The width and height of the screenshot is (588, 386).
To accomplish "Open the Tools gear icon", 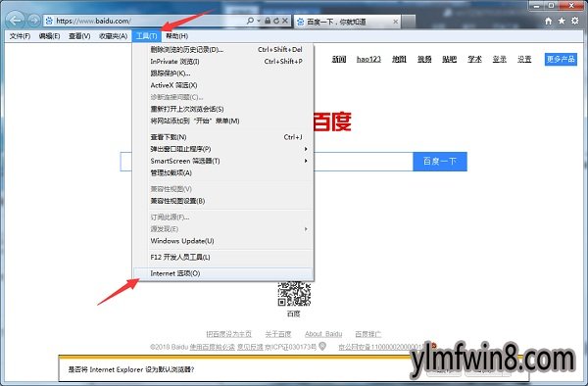I will tap(575, 21).
